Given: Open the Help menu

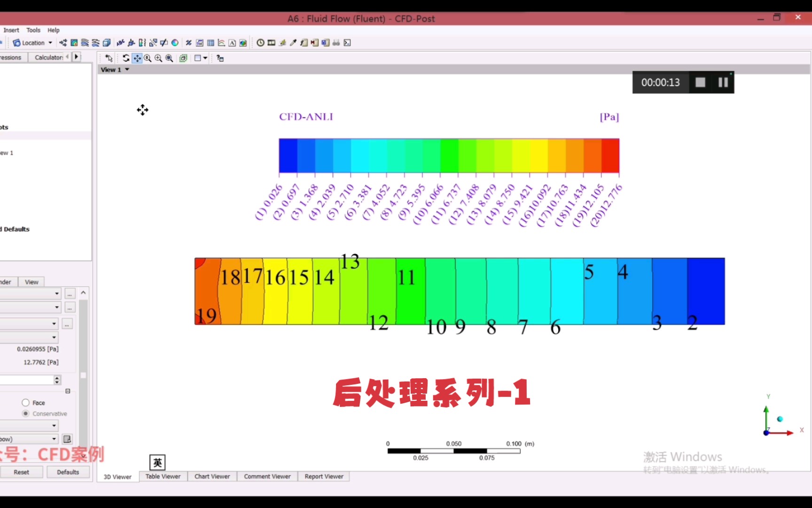Looking at the screenshot, I should coord(54,30).
